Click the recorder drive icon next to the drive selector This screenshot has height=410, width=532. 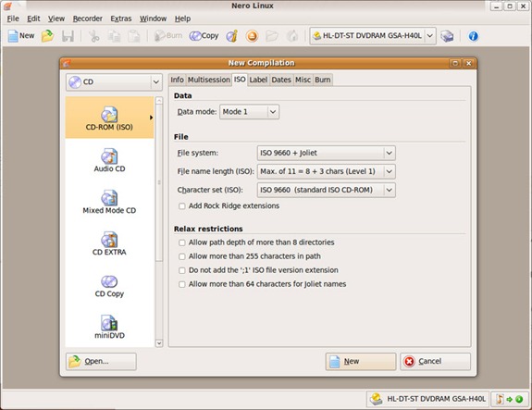click(447, 36)
